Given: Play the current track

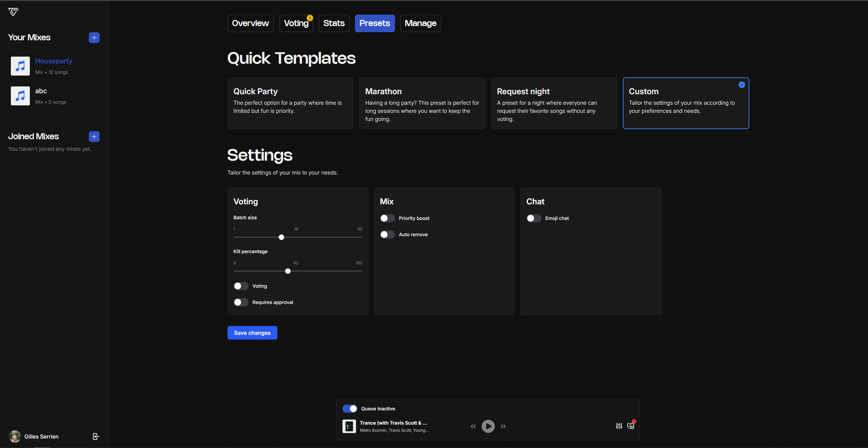Looking at the screenshot, I should pyautogui.click(x=488, y=426).
